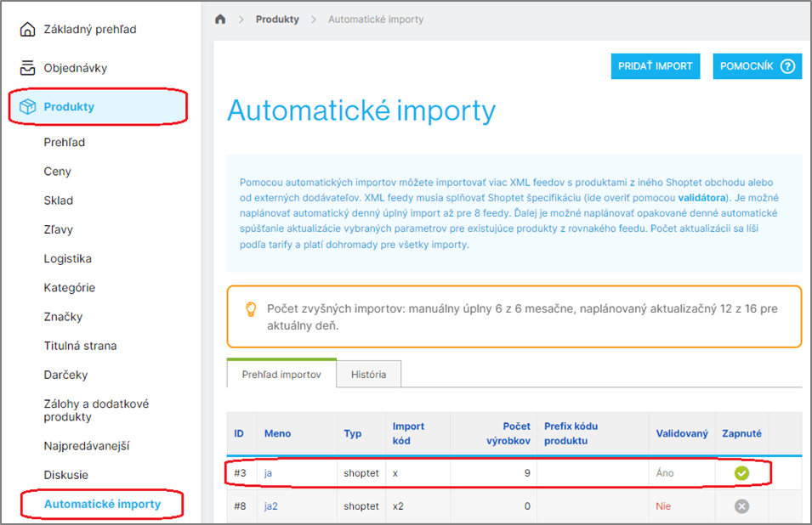Open the validátora link

pyautogui.click(x=701, y=198)
